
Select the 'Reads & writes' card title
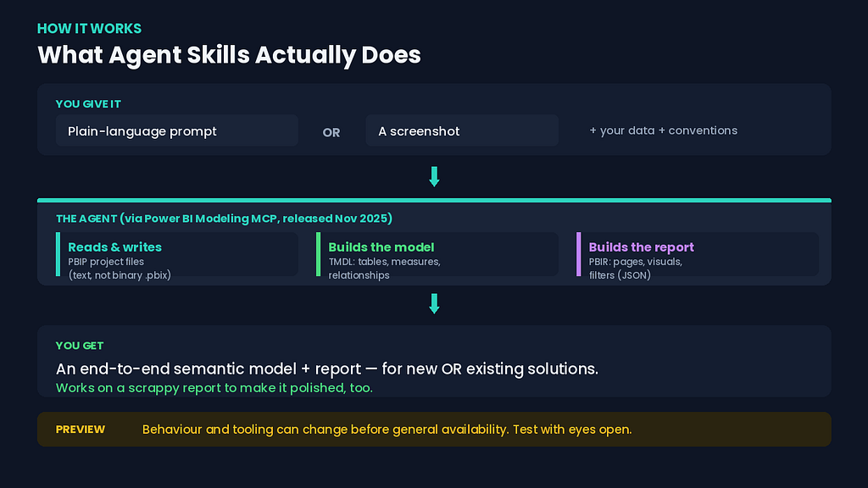pyautogui.click(x=114, y=247)
